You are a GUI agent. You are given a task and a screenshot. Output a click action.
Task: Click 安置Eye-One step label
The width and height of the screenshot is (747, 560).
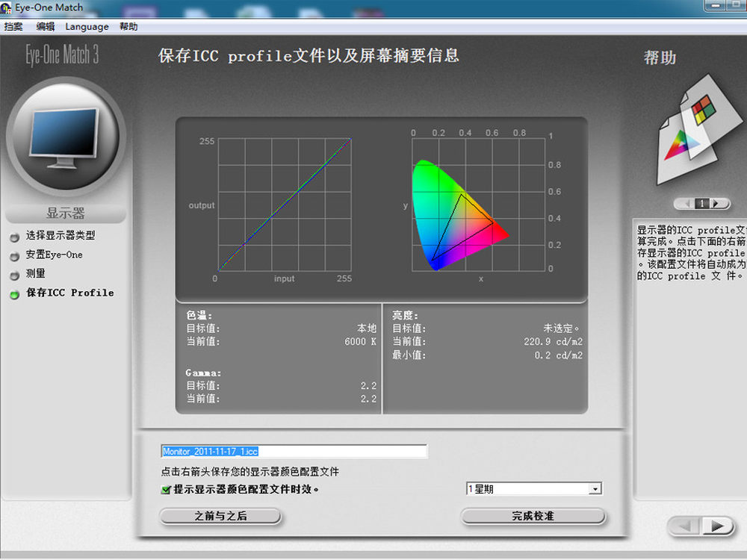coord(55,255)
